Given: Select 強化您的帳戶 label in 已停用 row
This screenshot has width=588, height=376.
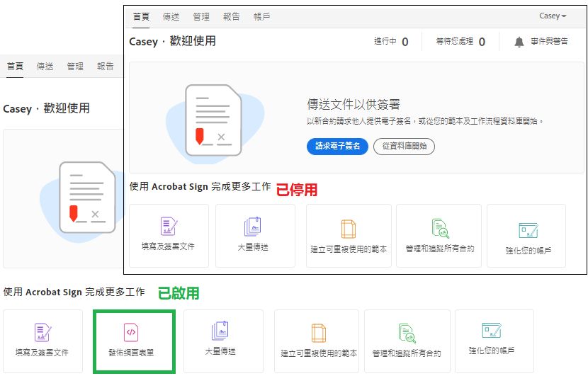Looking at the screenshot, I should [x=528, y=251].
